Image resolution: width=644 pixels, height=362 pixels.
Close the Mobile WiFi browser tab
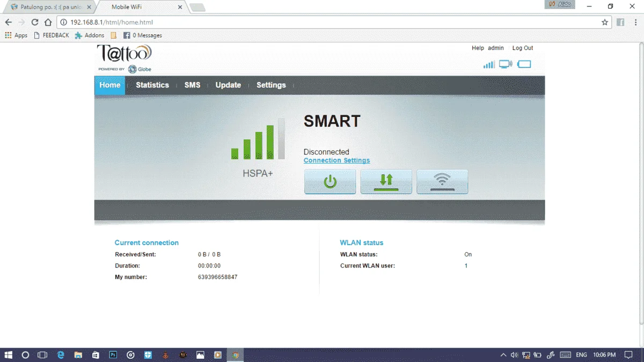[180, 8]
